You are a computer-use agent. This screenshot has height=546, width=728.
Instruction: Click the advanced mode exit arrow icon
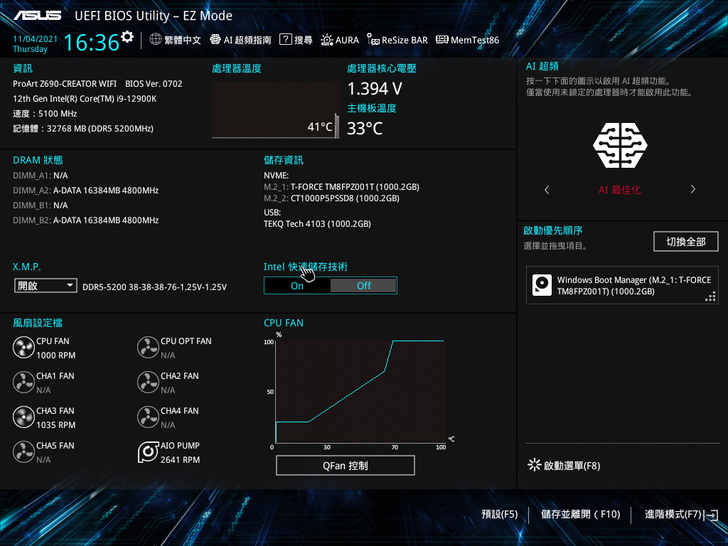[x=711, y=515]
